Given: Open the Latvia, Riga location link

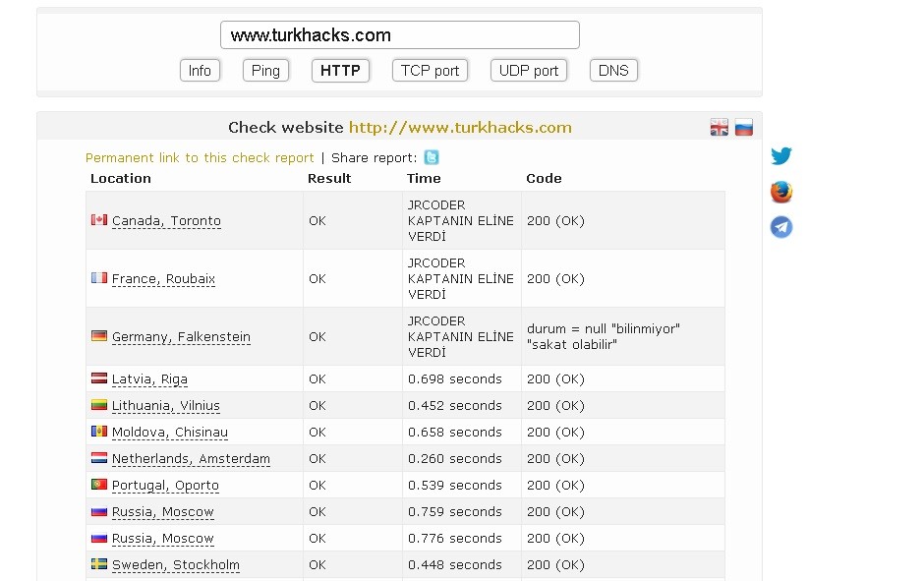Looking at the screenshot, I should [149, 379].
